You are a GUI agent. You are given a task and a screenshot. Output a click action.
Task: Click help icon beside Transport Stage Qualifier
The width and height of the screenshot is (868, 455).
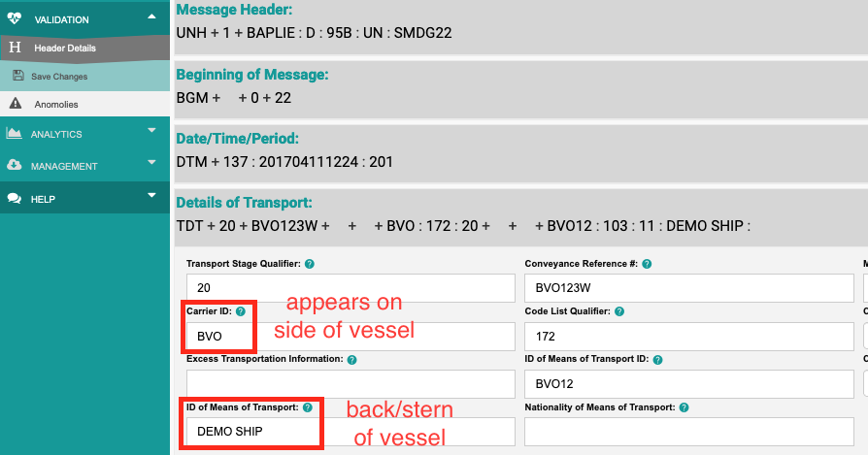(x=310, y=264)
